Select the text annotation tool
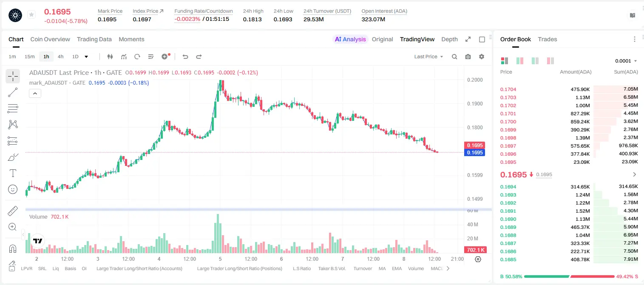This screenshot has width=644, height=285. pyautogui.click(x=13, y=173)
